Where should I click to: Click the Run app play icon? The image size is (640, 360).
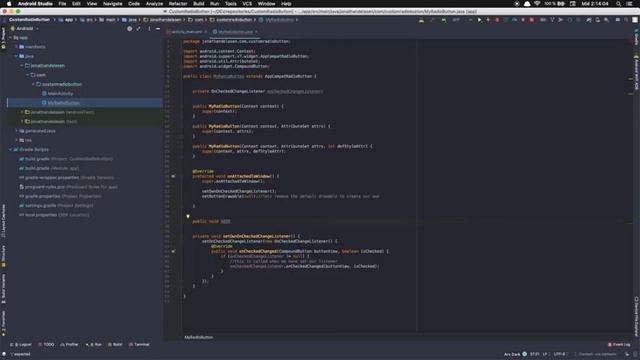(x=479, y=20)
